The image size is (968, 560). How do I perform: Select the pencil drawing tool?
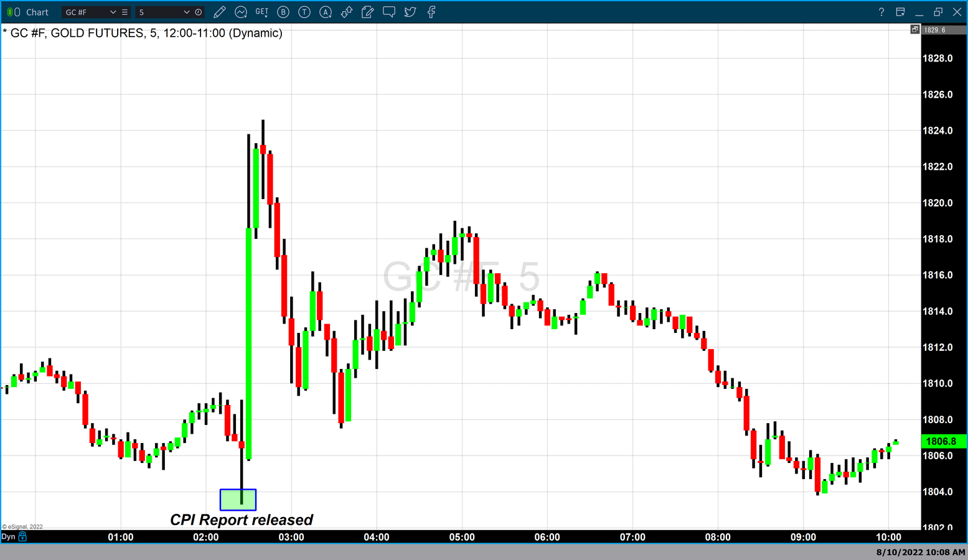point(219,12)
